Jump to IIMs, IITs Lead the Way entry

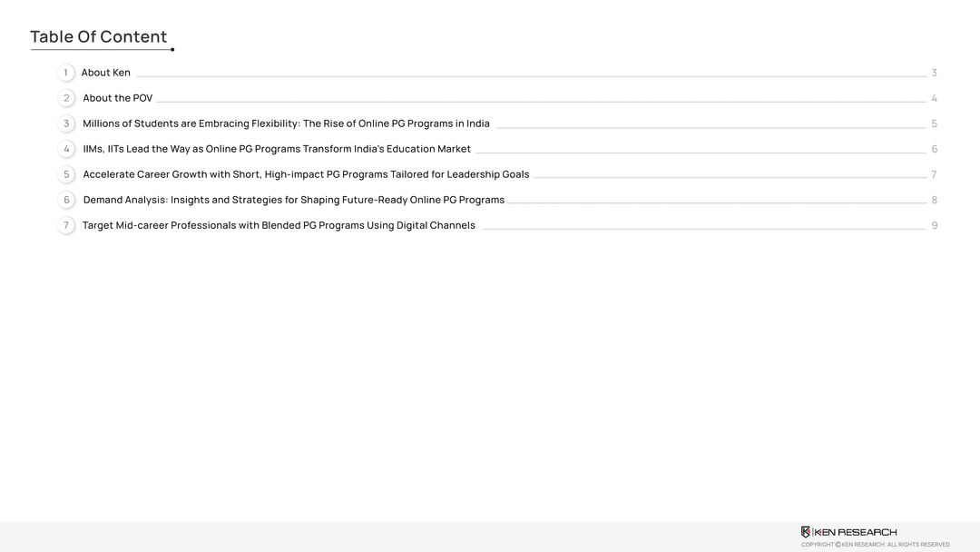277,149
